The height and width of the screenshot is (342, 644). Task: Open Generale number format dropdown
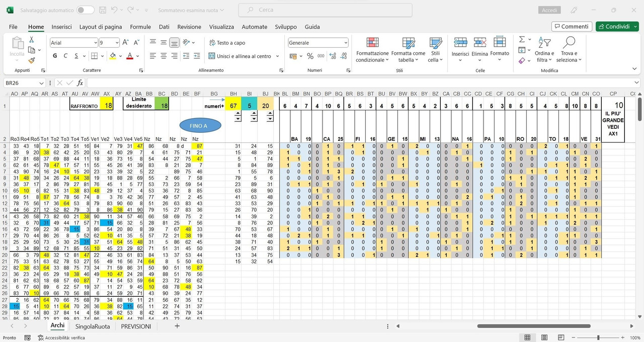(345, 43)
